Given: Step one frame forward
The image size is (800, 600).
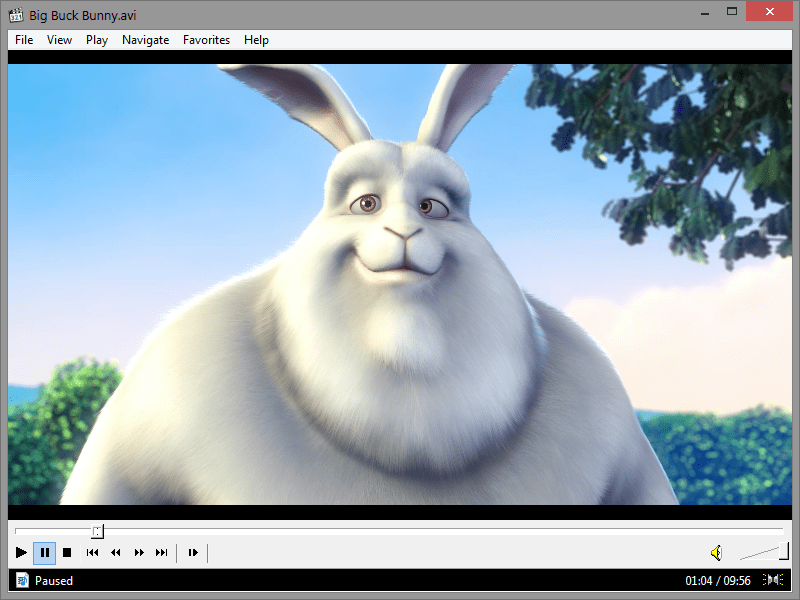Looking at the screenshot, I should (193, 552).
